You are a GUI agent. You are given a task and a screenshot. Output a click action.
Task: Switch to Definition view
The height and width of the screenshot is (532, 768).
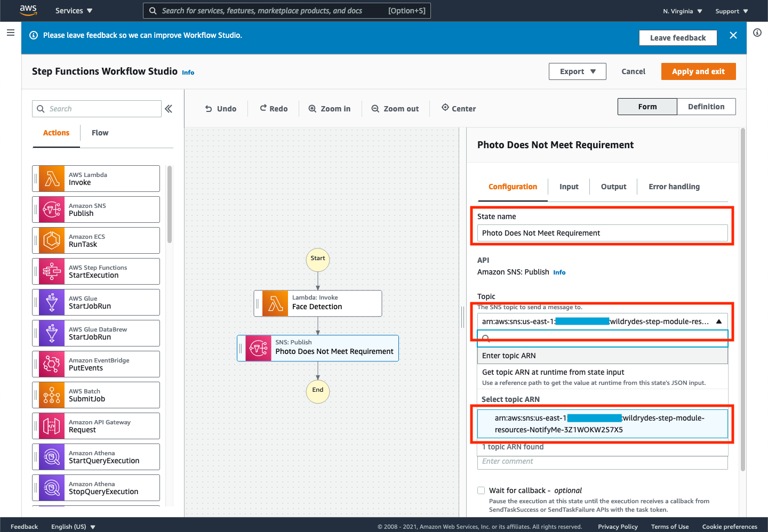click(706, 107)
